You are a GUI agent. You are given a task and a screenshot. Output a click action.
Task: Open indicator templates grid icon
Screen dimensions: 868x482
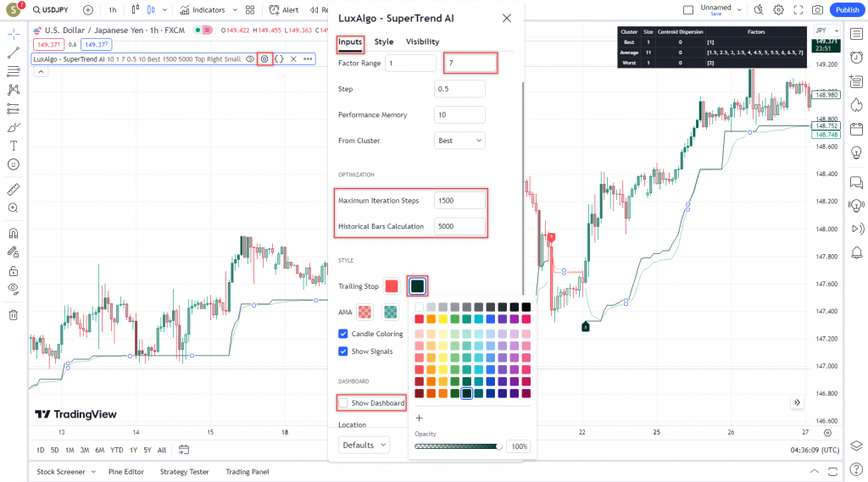[x=250, y=10]
